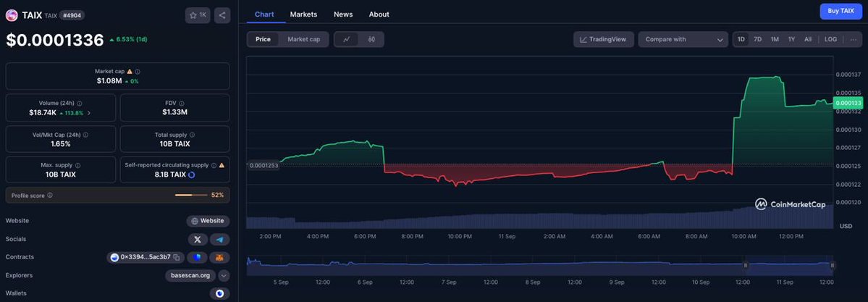Viewport: 868px width, 302px height.
Task: Expand Volume (24h) details arrow
Action: 89,112
